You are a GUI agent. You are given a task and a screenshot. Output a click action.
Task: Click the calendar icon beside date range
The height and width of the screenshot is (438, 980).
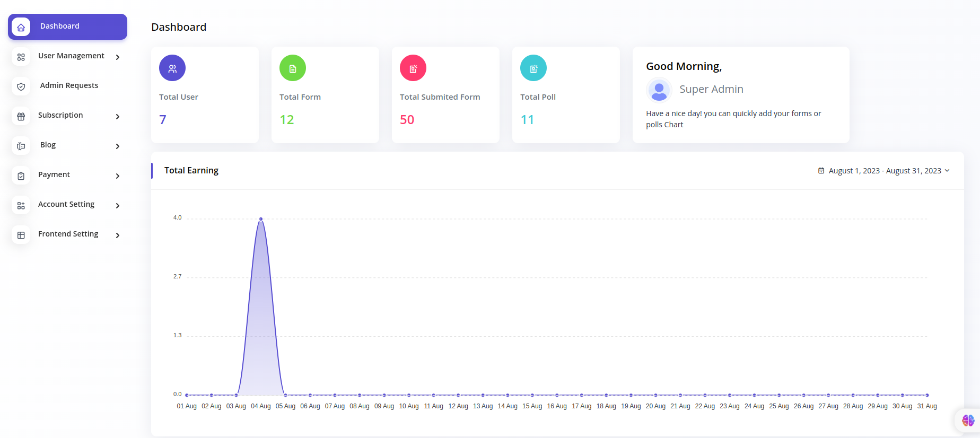(821, 171)
